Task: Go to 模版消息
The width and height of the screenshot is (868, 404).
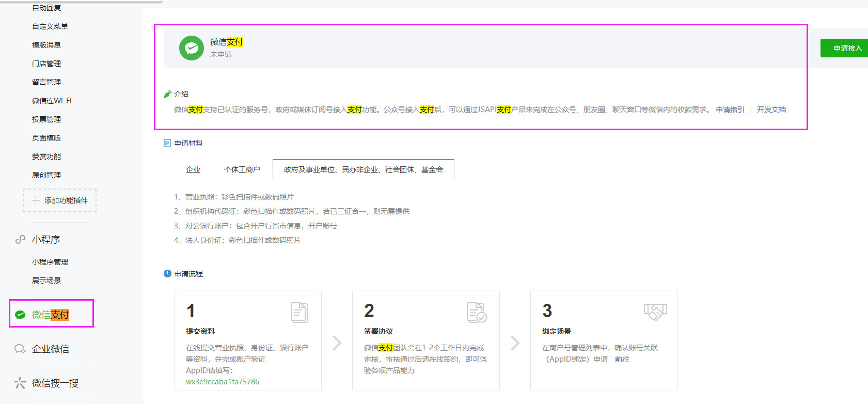Action: click(x=46, y=45)
